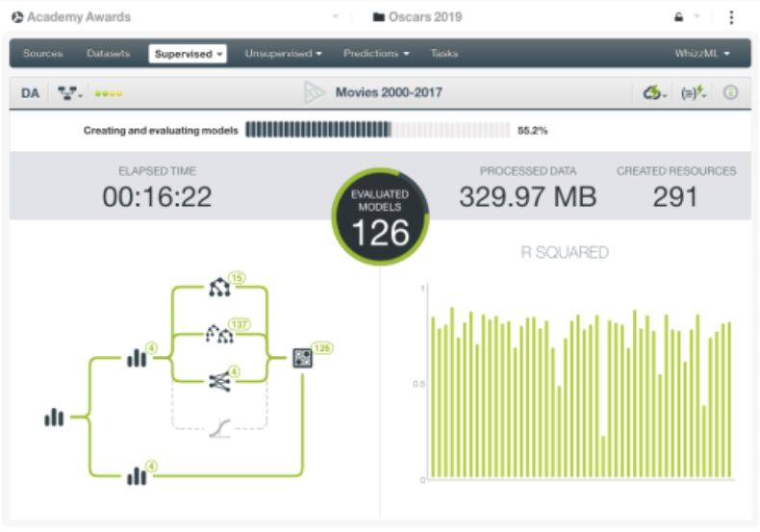
Task: Open the Predictions menu
Action: [x=376, y=53]
